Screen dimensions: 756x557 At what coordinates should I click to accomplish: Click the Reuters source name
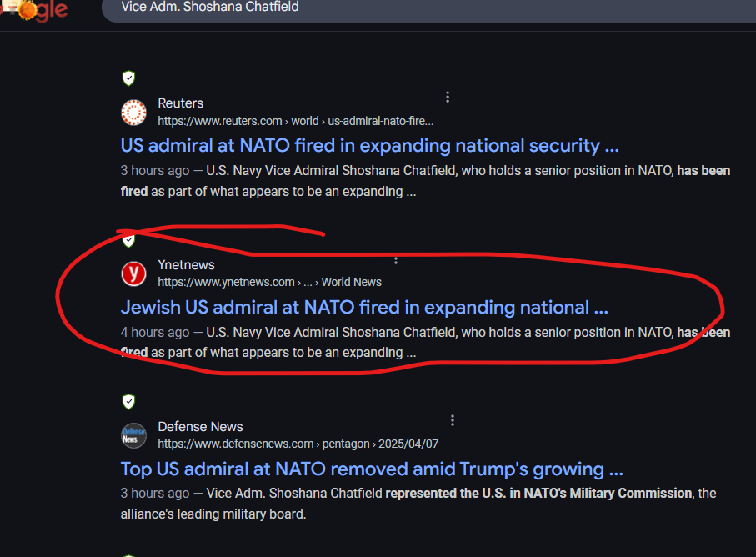pos(180,103)
